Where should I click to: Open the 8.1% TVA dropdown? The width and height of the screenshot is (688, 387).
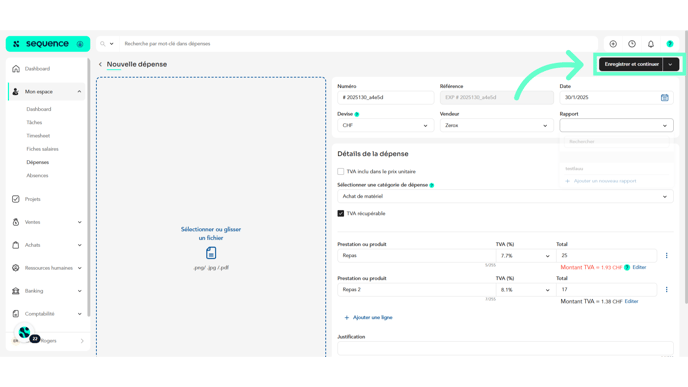click(x=526, y=290)
